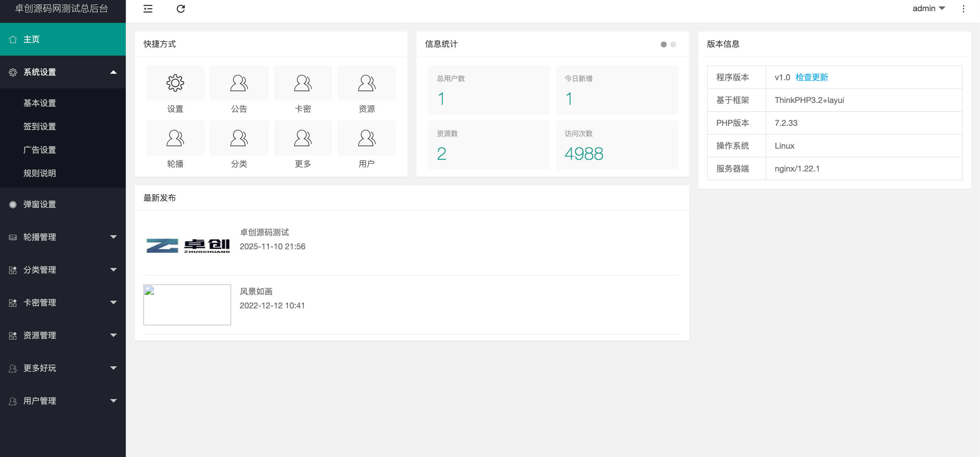Go to 主页 in sidebar

tap(32, 39)
